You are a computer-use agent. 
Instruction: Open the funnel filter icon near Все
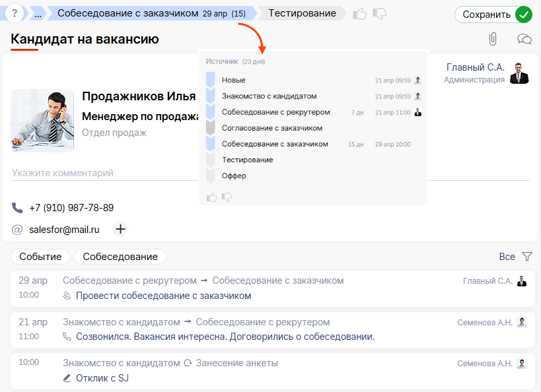[526, 257]
